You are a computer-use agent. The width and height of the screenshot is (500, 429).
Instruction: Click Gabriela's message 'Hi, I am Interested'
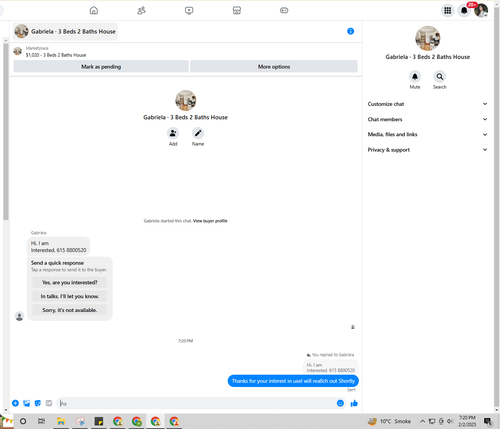58,246
